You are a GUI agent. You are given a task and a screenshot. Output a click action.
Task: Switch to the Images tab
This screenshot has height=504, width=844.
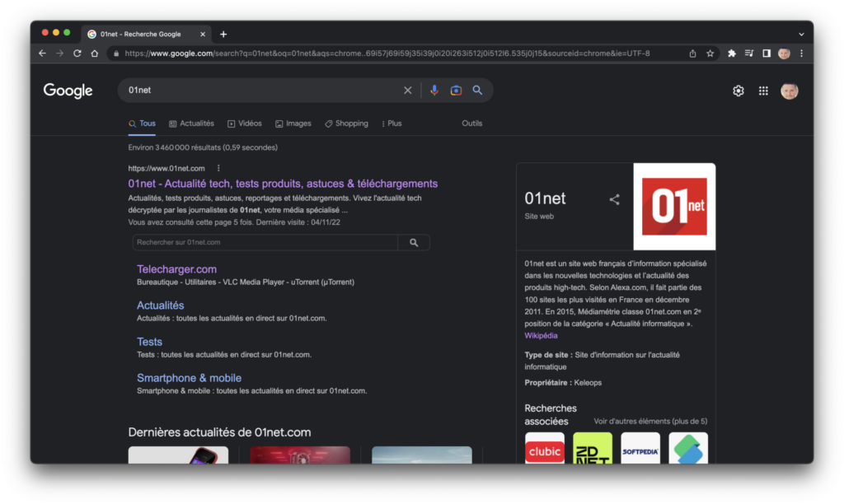click(x=293, y=124)
